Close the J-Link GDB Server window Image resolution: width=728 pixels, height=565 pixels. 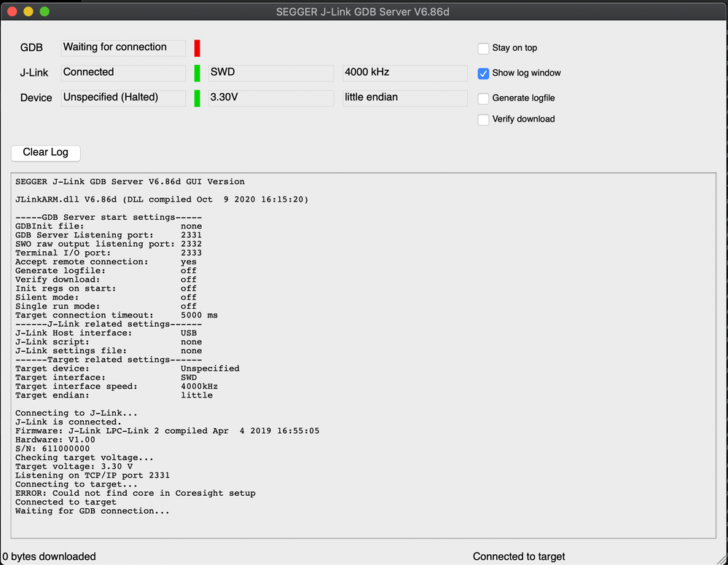pyautogui.click(x=12, y=12)
